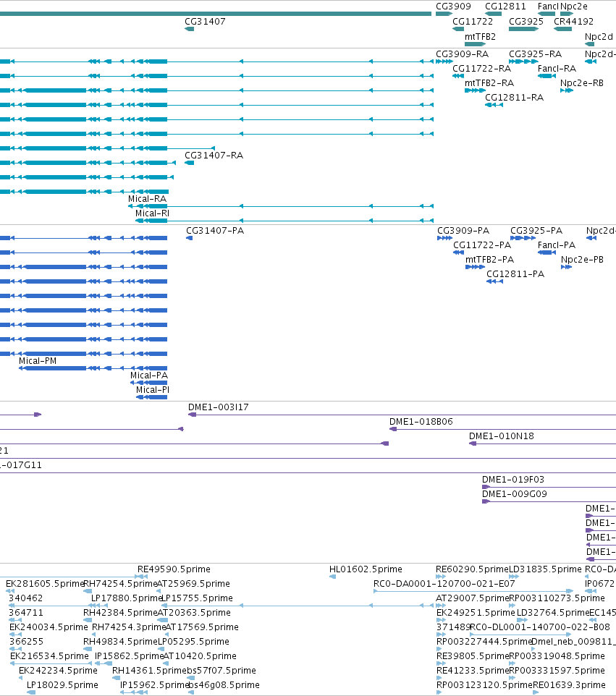Select the mtTFB2-RA transcript
The width and height of the screenshot is (616, 696).
pyautogui.click(x=476, y=90)
